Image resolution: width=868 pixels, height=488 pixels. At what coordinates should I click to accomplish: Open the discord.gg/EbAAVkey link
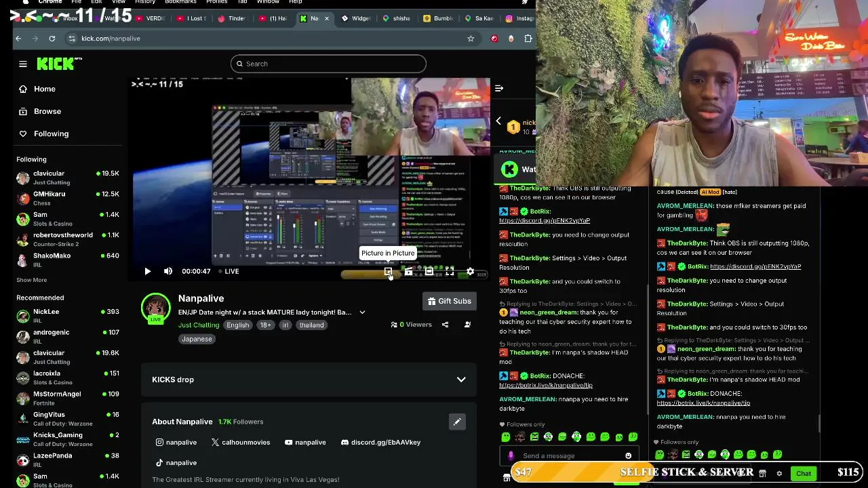coord(380,442)
